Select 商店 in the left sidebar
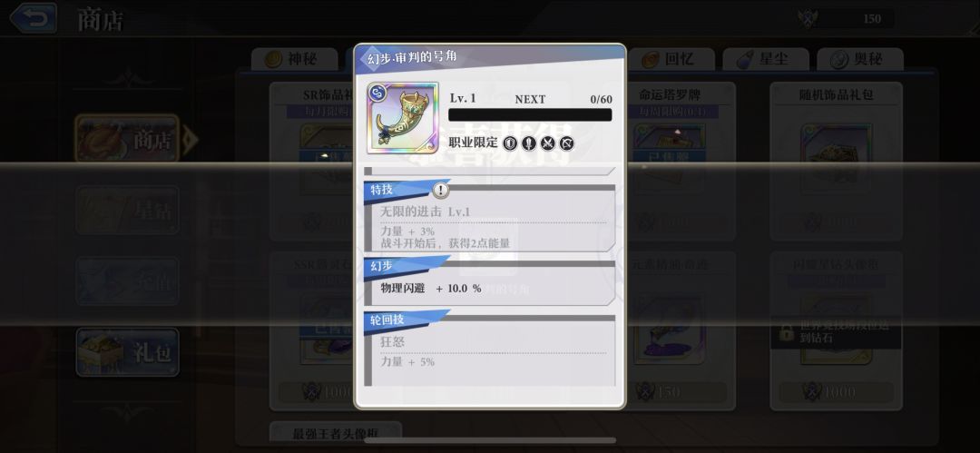The image size is (980, 453). 128,138
